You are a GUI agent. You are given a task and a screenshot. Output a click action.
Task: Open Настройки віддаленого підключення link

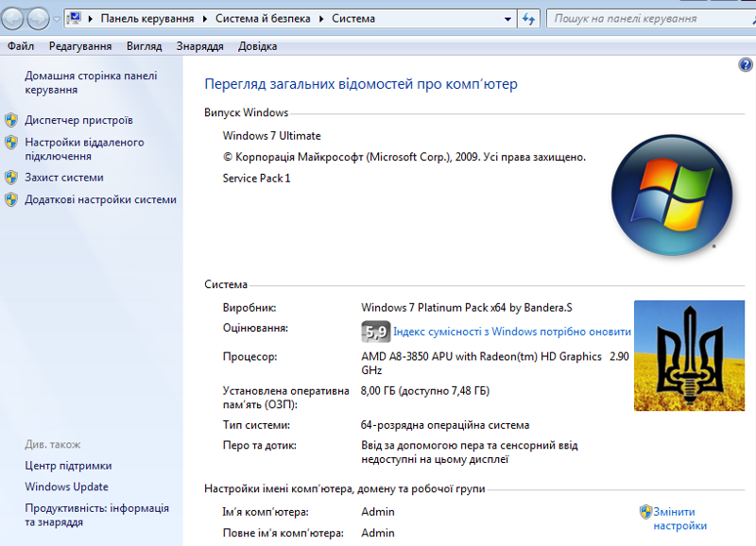coord(84,149)
